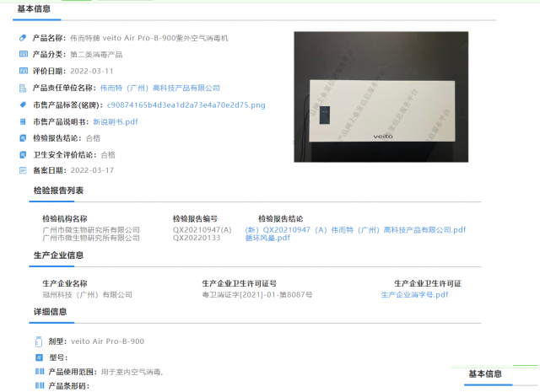Click the product manual icon
The image size is (540, 392).
[x=24, y=121]
